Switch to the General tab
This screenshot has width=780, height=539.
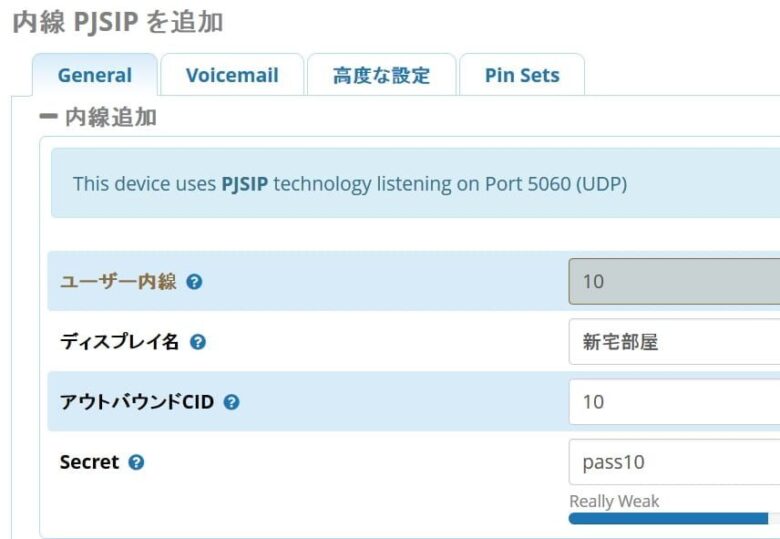tap(94, 75)
